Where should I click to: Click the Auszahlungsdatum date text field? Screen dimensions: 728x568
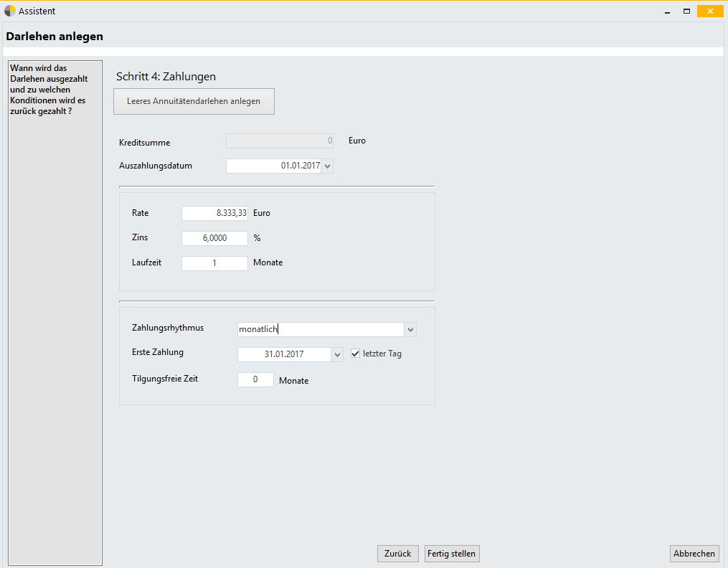pos(273,166)
